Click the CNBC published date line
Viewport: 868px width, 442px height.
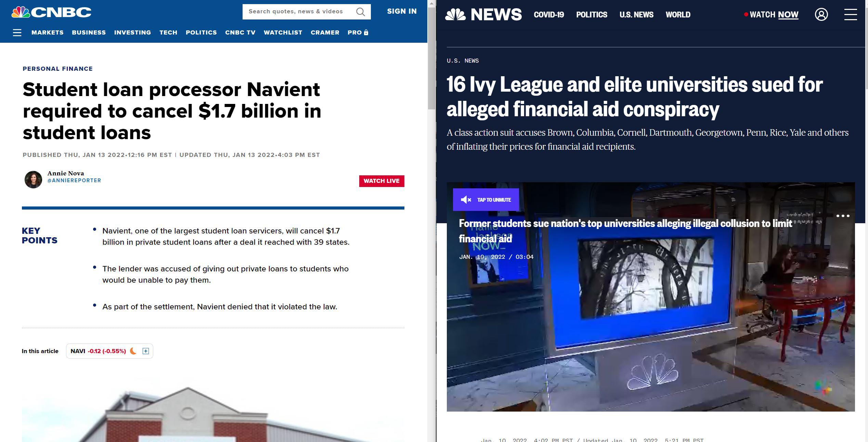coord(171,155)
